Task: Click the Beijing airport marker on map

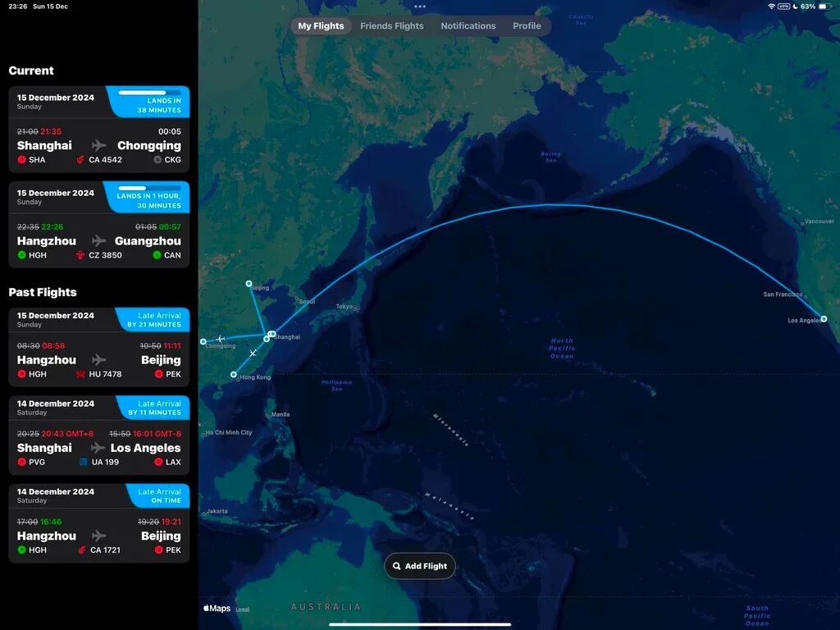Action: point(249,283)
